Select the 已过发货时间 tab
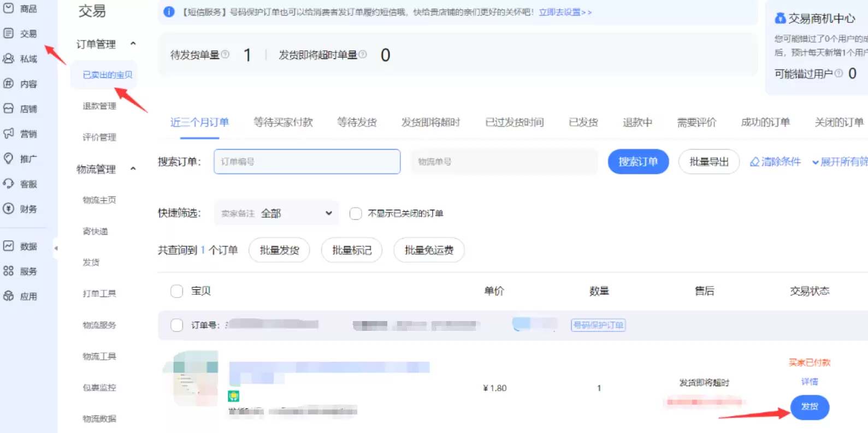The width and height of the screenshot is (868, 433). pyautogui.click(x=515, y=122)
